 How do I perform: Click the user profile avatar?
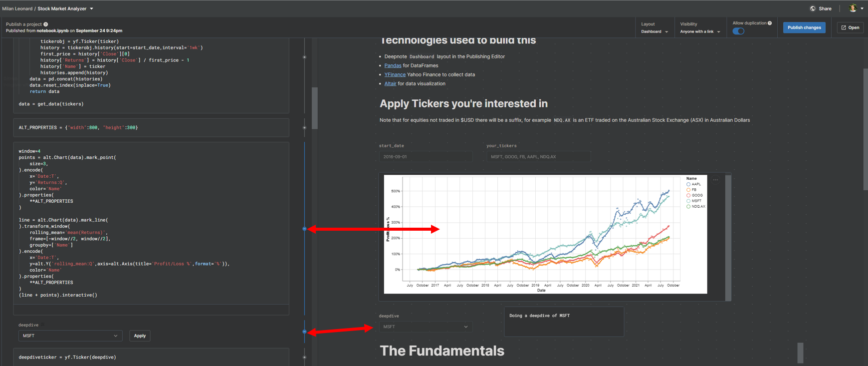[853, 8]
